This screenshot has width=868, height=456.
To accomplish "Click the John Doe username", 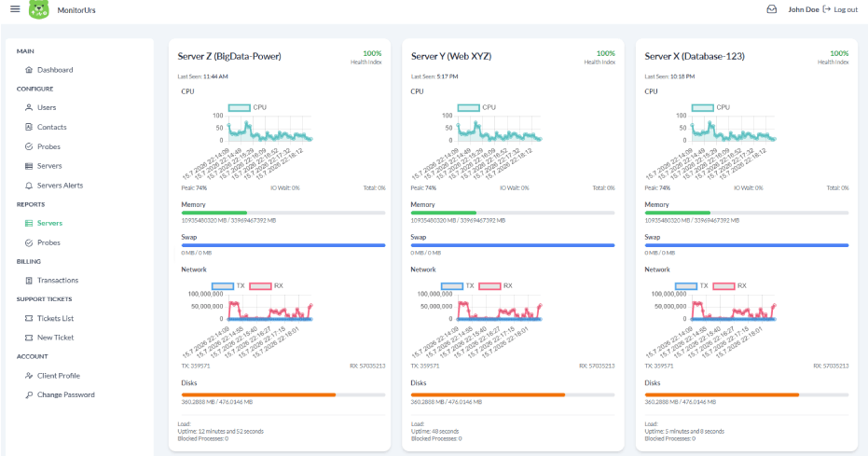I will coord(804,9).
